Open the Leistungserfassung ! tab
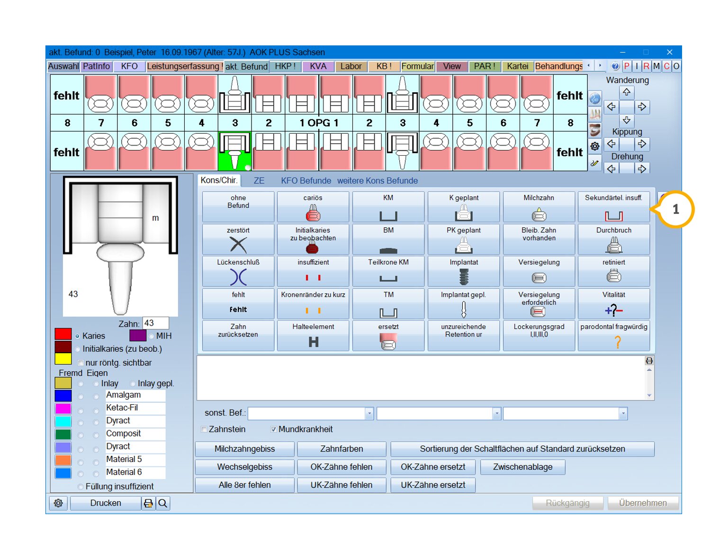 tap(184, 66)
